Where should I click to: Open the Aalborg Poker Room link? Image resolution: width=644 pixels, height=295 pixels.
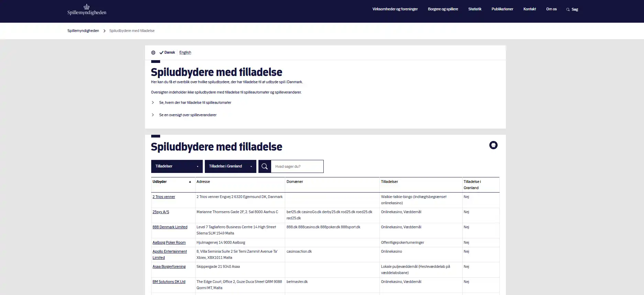coord(169,242)
